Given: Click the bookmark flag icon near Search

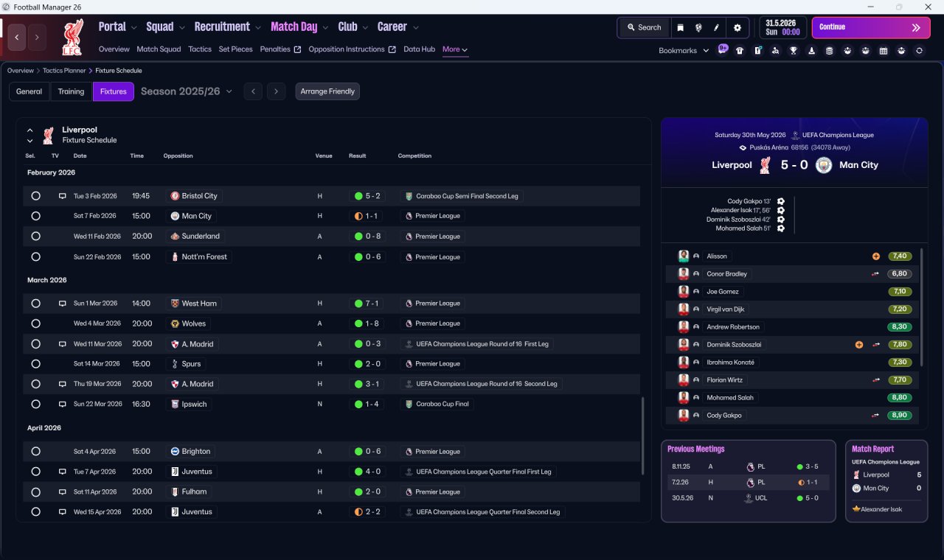Looking at the screenshot, I should [x=680, y=27].
